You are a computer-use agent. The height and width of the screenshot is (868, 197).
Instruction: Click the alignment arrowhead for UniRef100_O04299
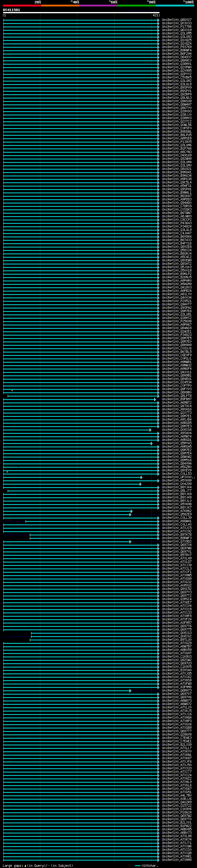click(140, 484)
